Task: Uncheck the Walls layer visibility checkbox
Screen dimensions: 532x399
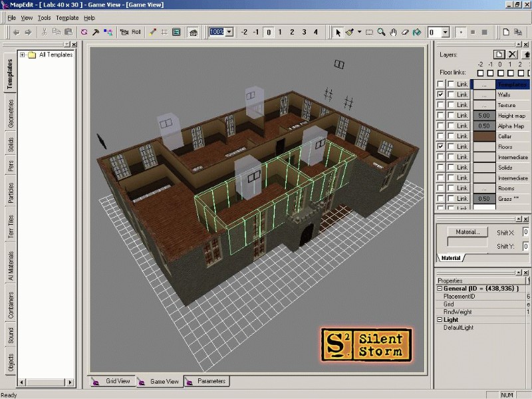Action: point(440,95)
